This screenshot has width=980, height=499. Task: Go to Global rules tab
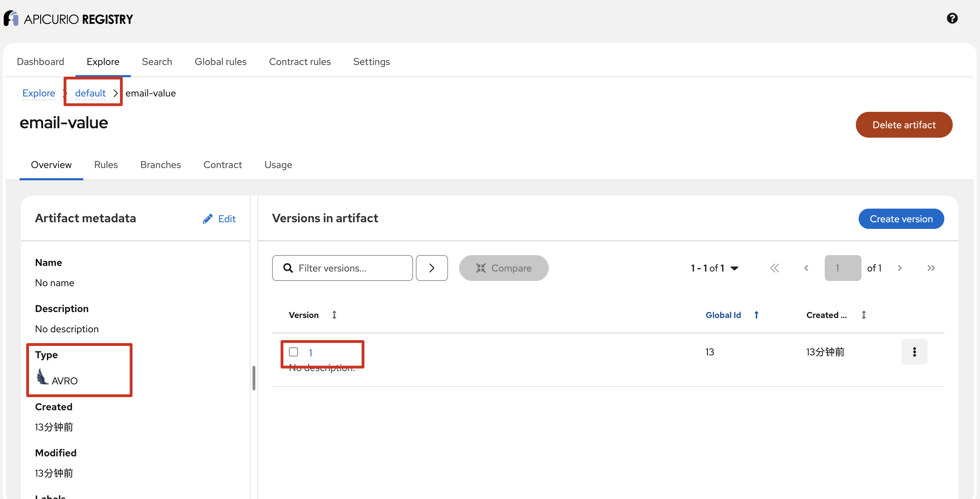click(x=220, y=62)
